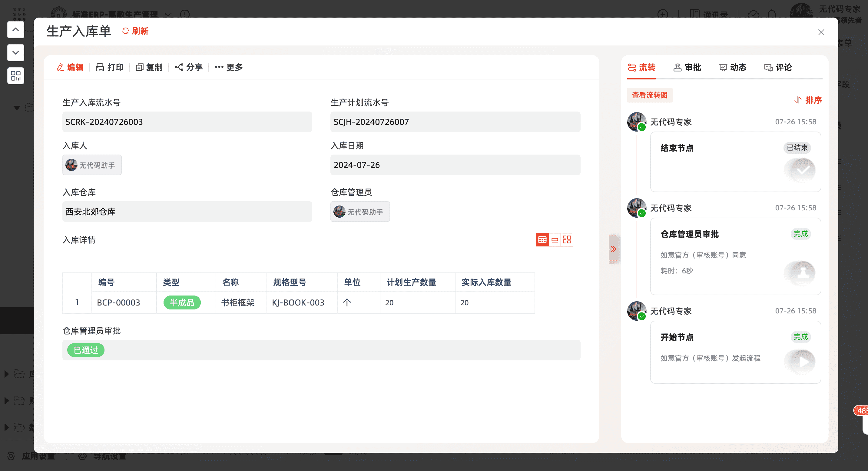Viewport: 868px width, 471px height.
Task: Switch subtable to tile grid view
Action: (567, 240)
